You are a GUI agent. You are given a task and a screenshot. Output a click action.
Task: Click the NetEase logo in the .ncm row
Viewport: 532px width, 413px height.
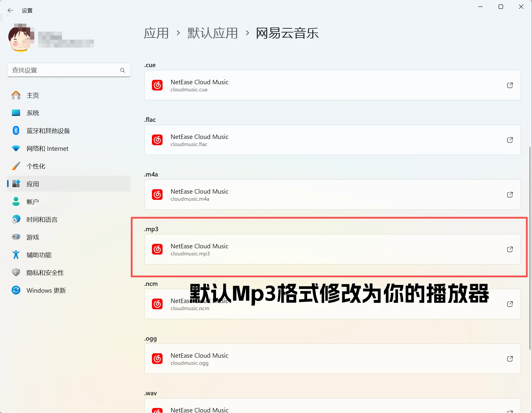[157, 304]
